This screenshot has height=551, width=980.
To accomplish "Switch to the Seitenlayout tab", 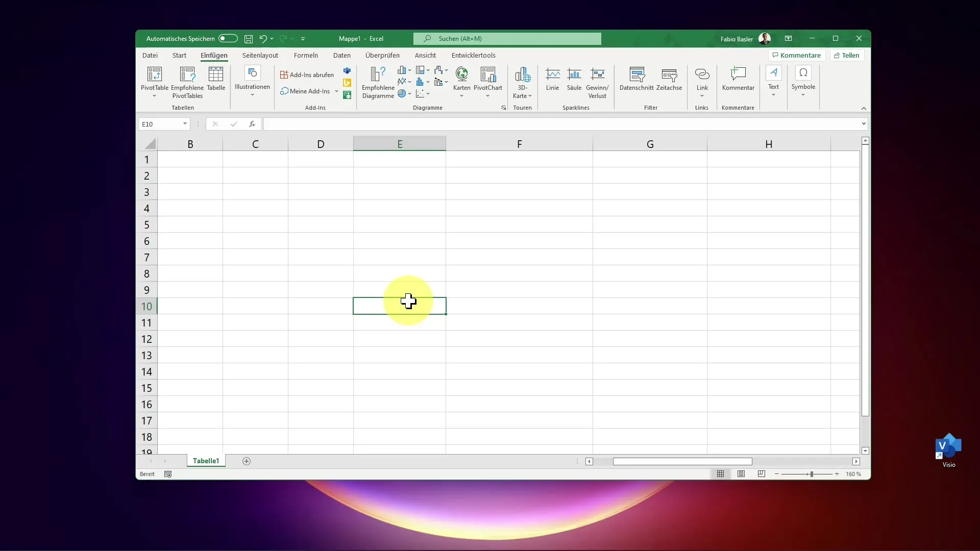I will tap(260, 55).
